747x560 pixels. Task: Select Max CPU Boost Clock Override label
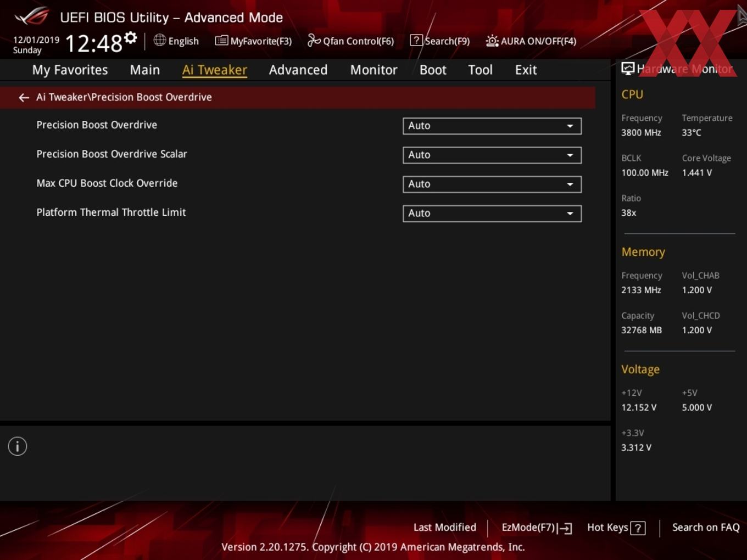pyautogui.click(x=107, y=183)
